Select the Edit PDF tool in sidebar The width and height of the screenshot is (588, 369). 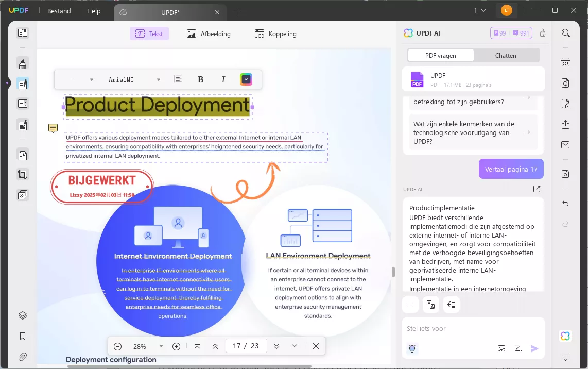tap(23, 83)
